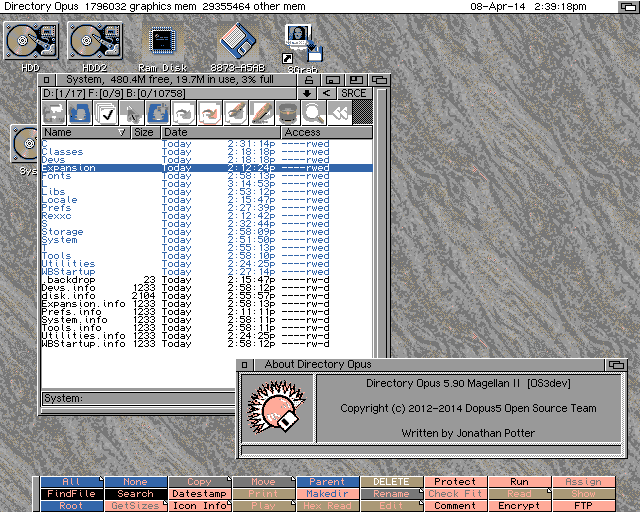640x512 pixels.
Task: Click the page with gray curved arrow icon
Action: tap(184, 113)
